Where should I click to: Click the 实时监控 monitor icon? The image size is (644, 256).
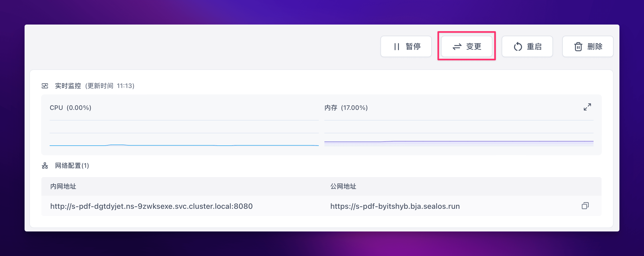45,86
